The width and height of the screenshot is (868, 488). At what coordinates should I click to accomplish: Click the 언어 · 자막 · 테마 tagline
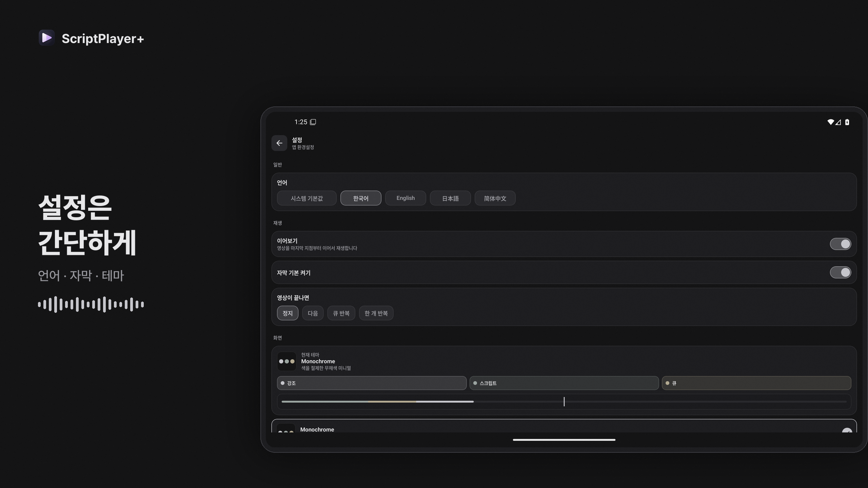tap(81, 276)
